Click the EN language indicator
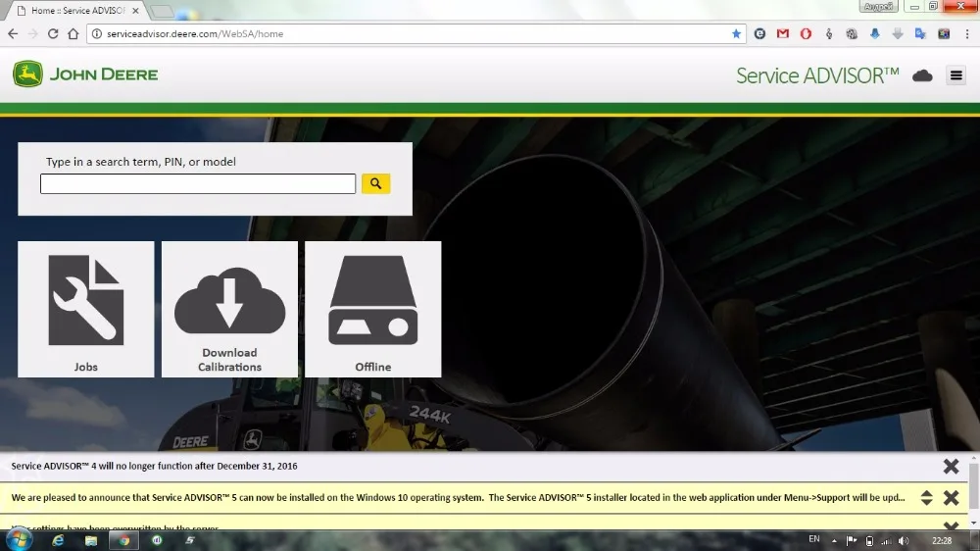Viewport: 980px width, 551px height. (813, 539)
